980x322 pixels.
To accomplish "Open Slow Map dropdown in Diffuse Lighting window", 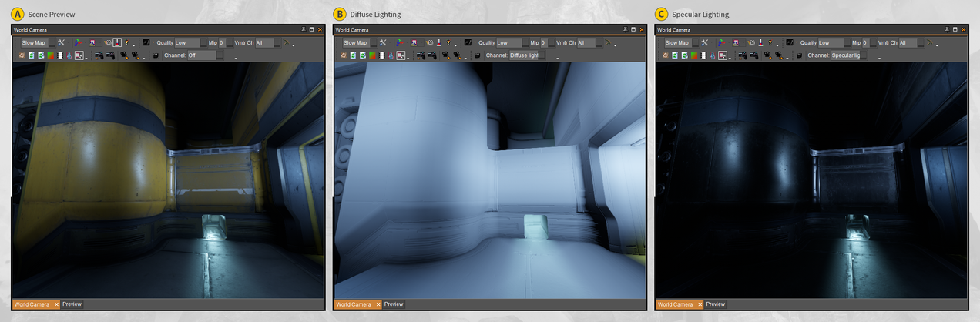I will click(360, 42).
